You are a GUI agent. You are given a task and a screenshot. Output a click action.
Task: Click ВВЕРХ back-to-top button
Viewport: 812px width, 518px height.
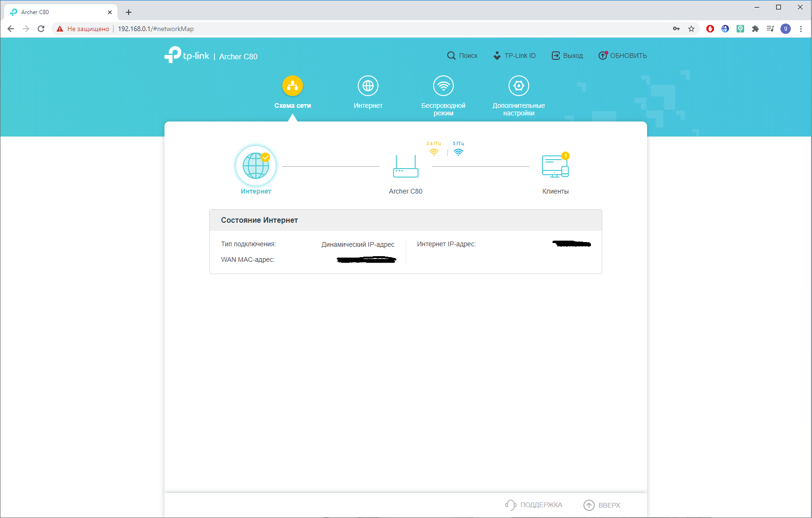tap(602, 505)
